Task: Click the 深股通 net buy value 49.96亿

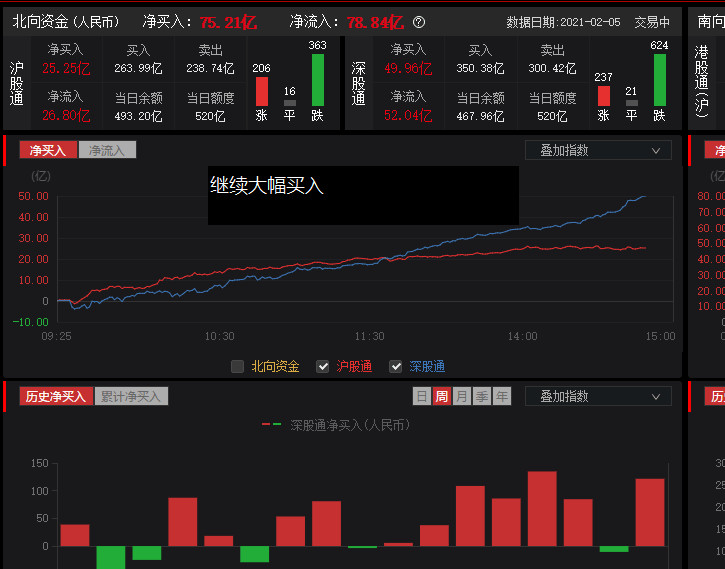Action: 408,68
